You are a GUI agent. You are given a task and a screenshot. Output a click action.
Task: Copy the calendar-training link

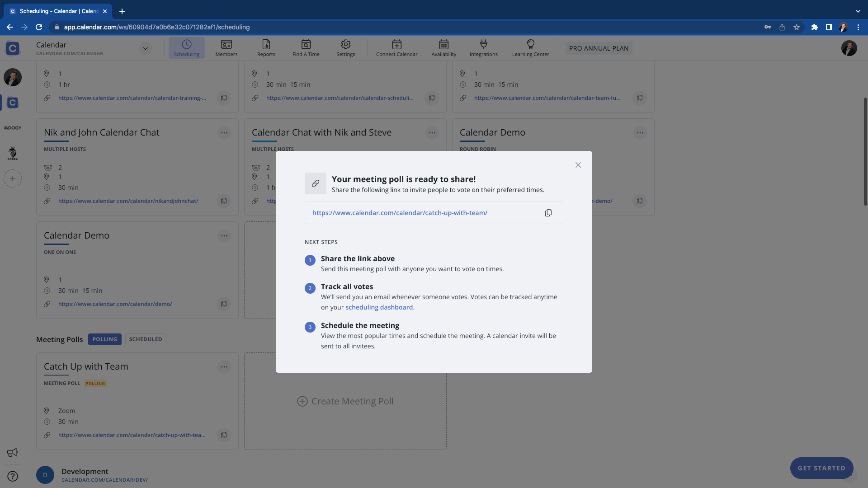224,98
